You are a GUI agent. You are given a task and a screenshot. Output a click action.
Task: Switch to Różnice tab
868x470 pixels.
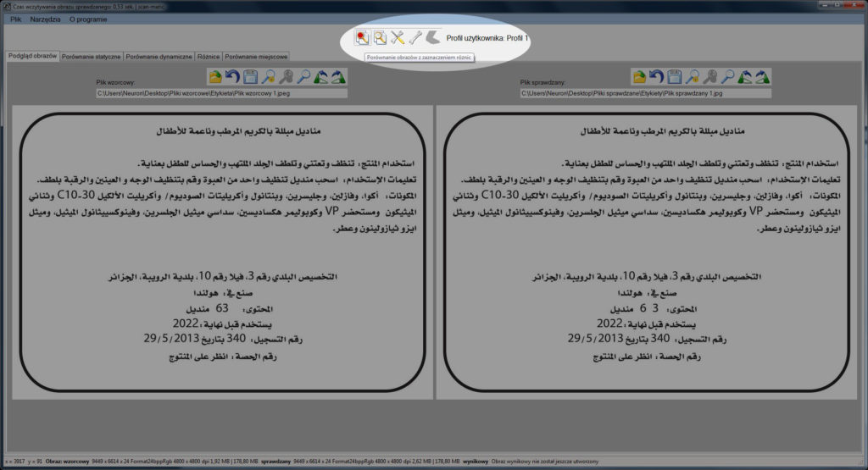(x=209, y=57)
